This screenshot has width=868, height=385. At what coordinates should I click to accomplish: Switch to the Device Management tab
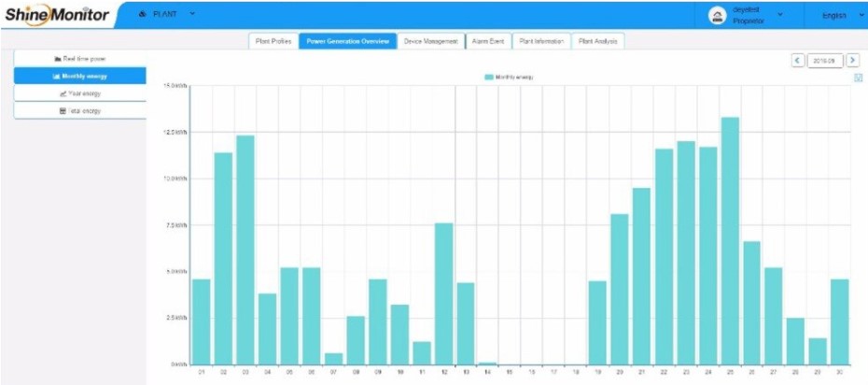[x=430, y=41]
